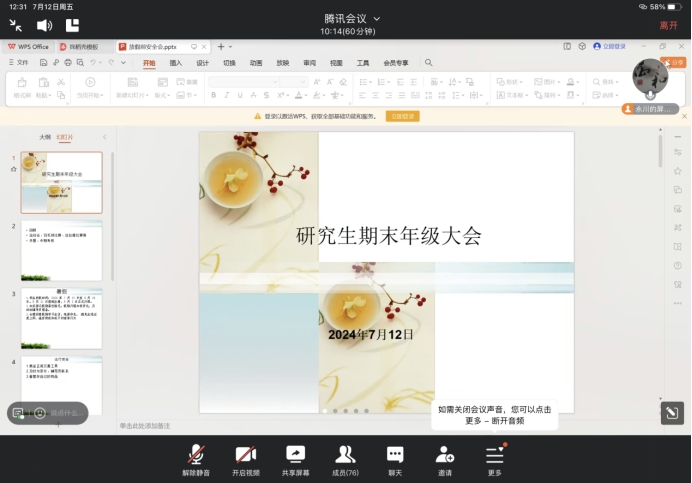The height and width of the screenshot is (483, 692).
Task: Shrink the meeting window with arrows icon
Action: tap(15, 25)
